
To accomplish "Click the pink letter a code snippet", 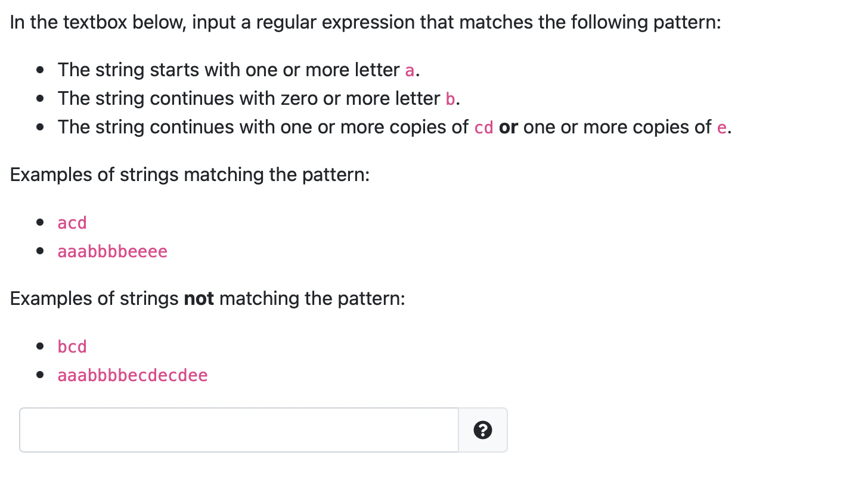I will point(410,70).
